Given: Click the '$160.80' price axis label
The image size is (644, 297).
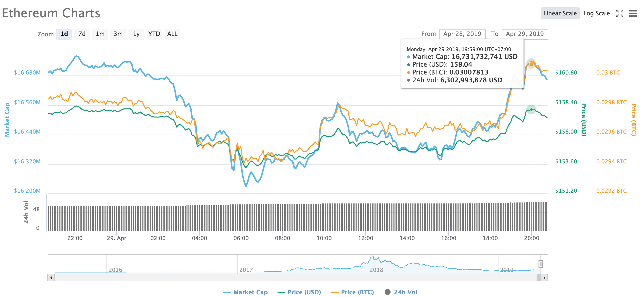Looking at the screenshot, I should pos(566,73).
